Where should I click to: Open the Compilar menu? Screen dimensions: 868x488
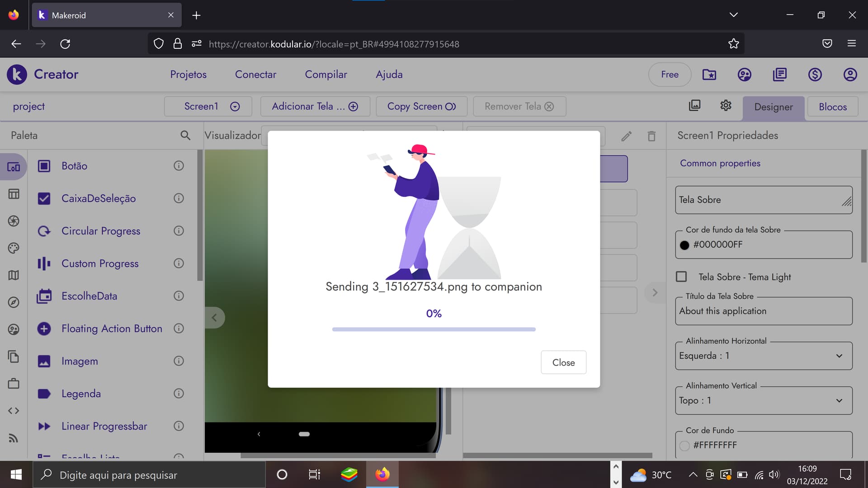point(326,75)
